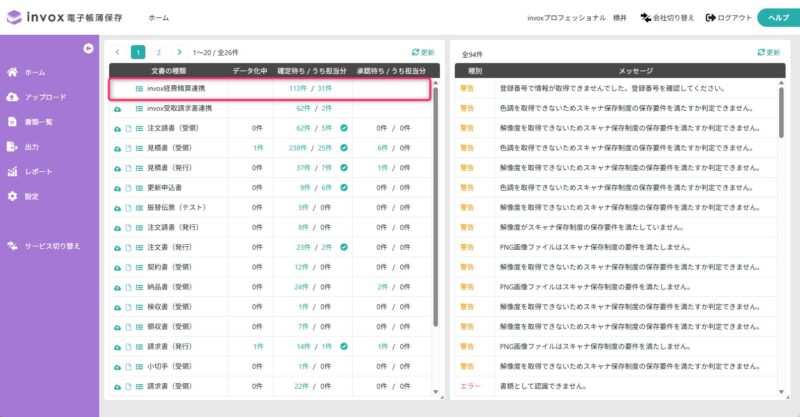Click upload cloud icon for 見積書(発行)
The height and width of the screenshot is (417, 800).
(x=117, y=168)
